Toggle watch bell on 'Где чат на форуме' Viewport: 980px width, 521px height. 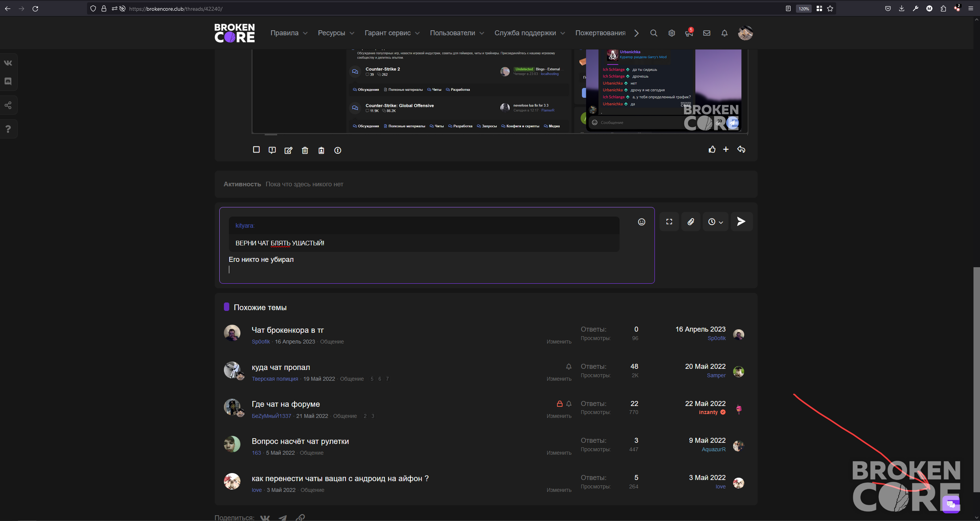coord(569,404)
